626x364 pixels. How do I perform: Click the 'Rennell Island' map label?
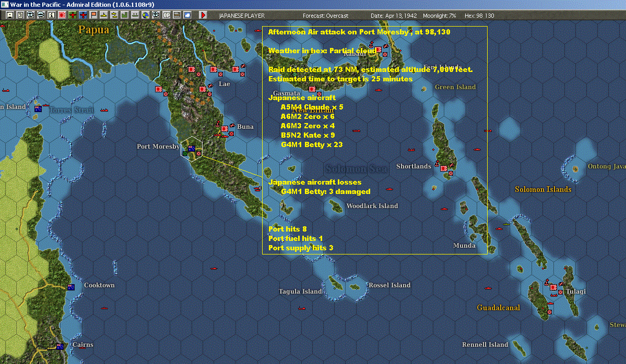(x=485, y=345)
